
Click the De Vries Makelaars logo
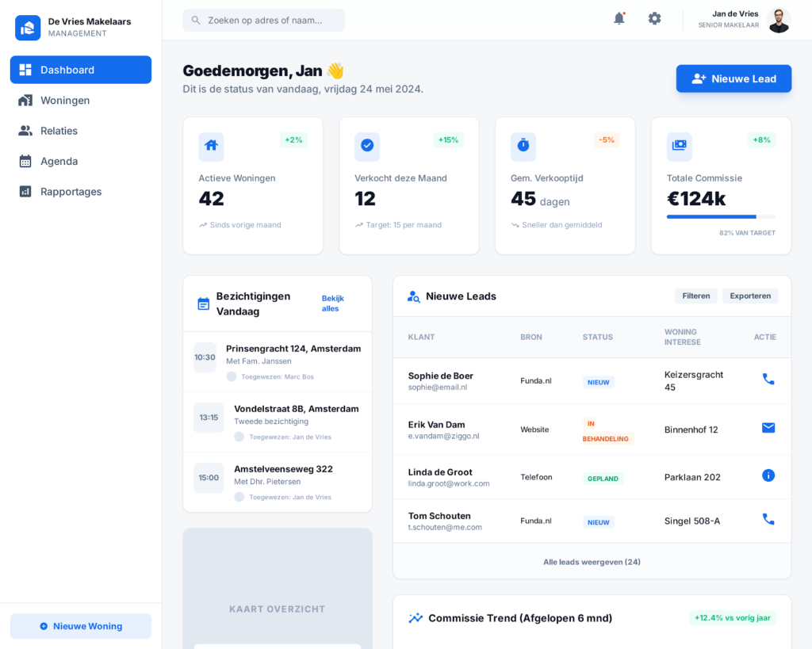click(28, 28)
